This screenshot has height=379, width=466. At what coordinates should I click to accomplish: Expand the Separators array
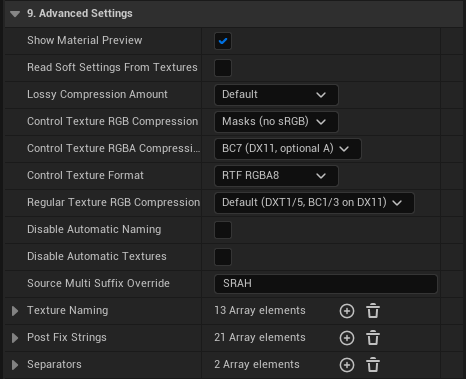[15, 365]
